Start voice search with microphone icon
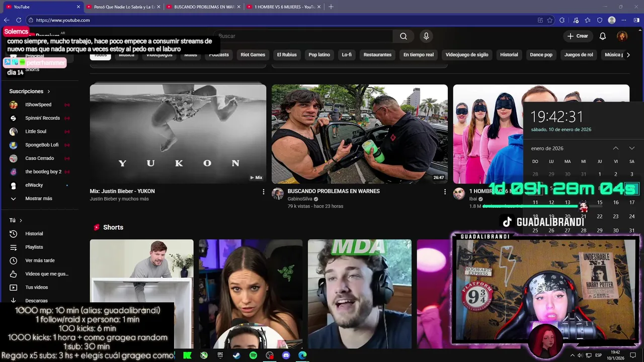644x362 pixels. click(x=426, y=36)
